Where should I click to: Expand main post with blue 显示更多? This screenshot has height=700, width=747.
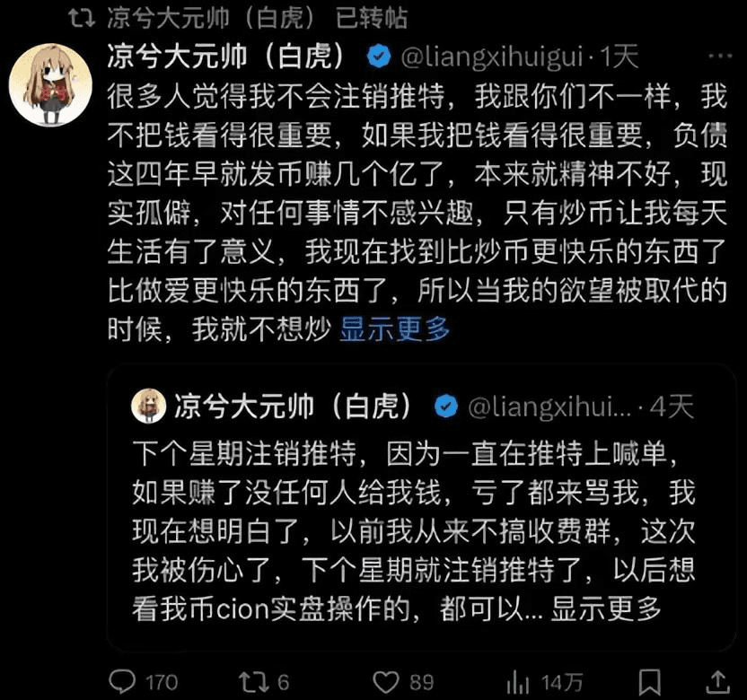[x=395, y=328]
